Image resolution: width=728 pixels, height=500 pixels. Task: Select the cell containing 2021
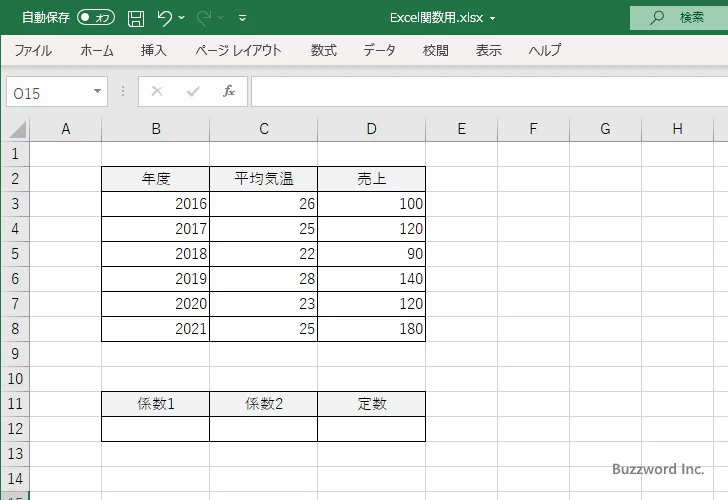pos(156,329)
